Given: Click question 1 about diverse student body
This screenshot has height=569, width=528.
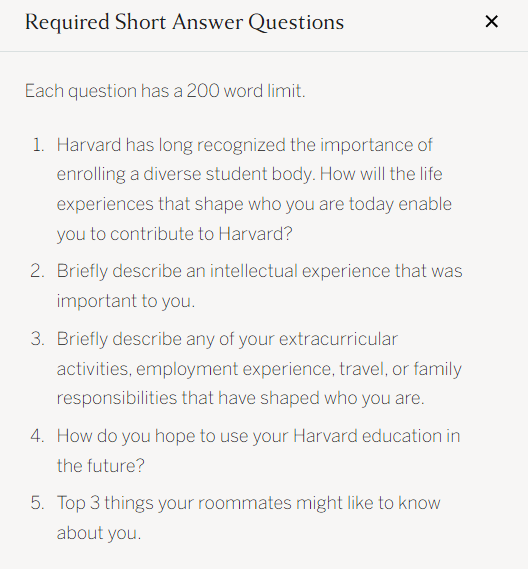Looking at the screenshot, I should tap(254, 189).
